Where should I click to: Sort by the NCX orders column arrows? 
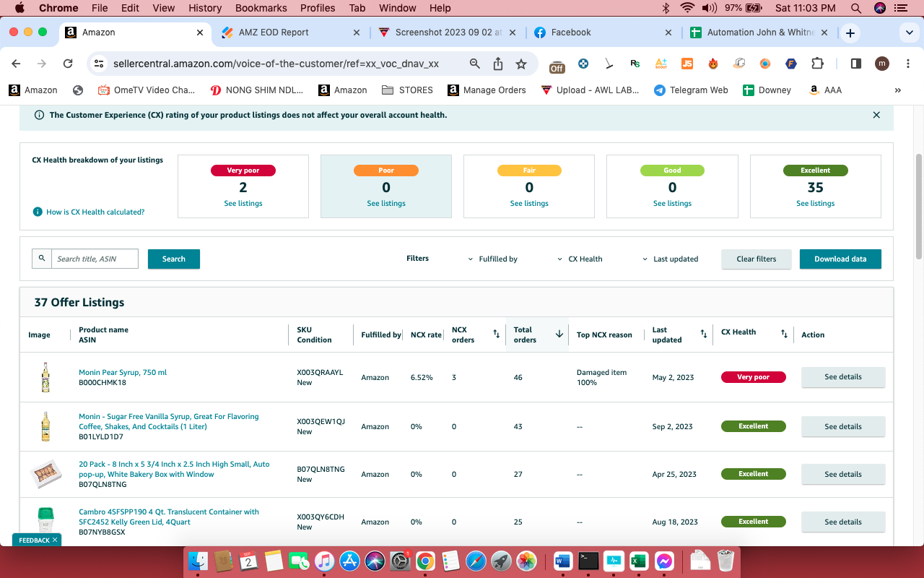tap(497, 334)
